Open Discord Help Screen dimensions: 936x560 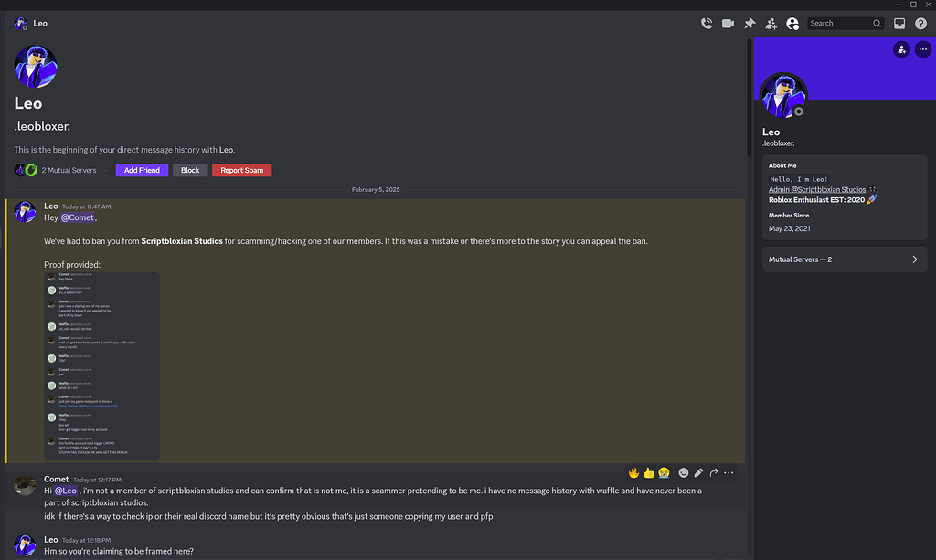pyautogui.click(x=920, y=23)
